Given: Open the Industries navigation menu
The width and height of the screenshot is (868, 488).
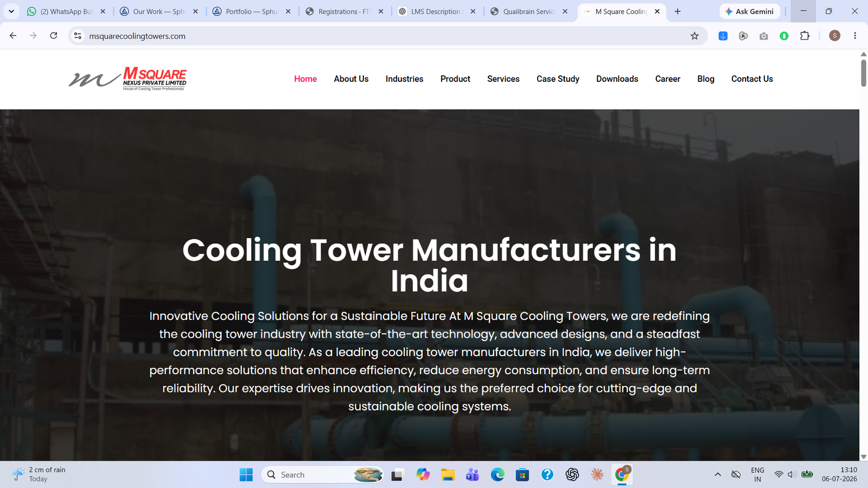Looking at the screenshot, I should 404,79.
